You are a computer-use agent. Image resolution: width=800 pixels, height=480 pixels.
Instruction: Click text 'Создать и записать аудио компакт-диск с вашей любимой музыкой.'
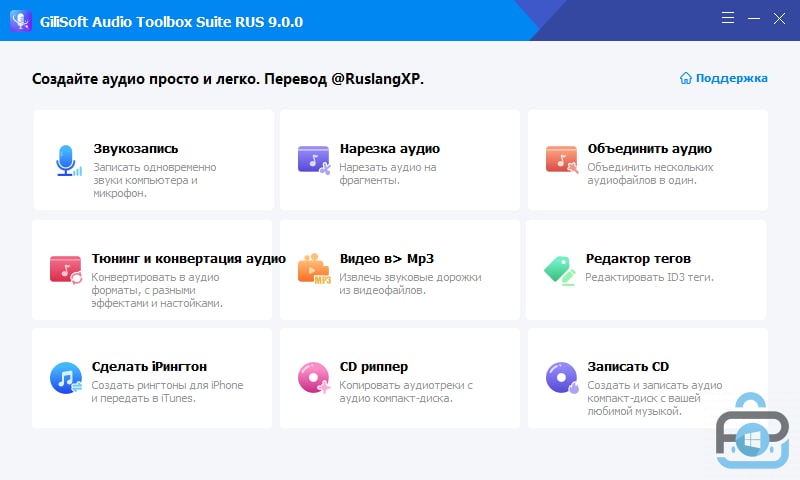pyautogui.click(x=655, y=398)
